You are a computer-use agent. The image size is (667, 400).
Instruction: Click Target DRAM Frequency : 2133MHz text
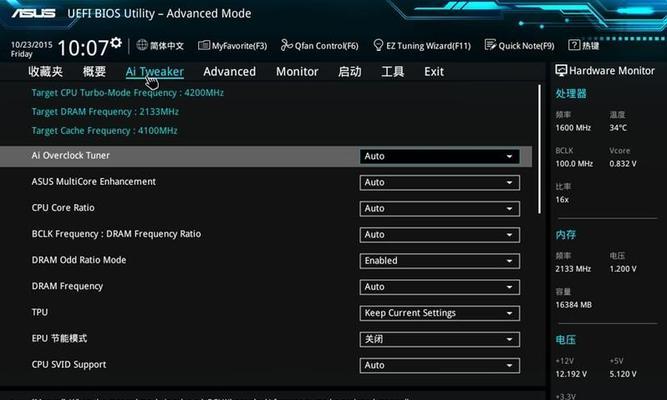tap(105, 112)
